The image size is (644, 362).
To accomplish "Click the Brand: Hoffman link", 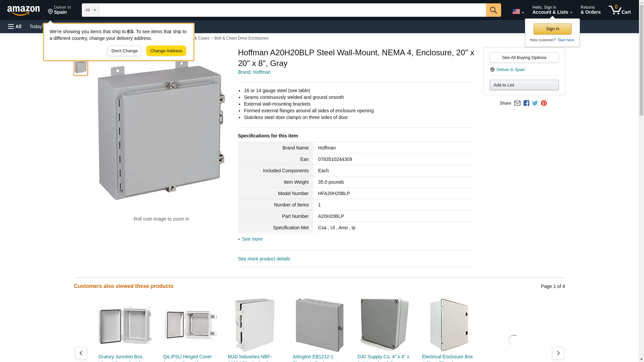I will pyautogui.click(x=254, y=72).
